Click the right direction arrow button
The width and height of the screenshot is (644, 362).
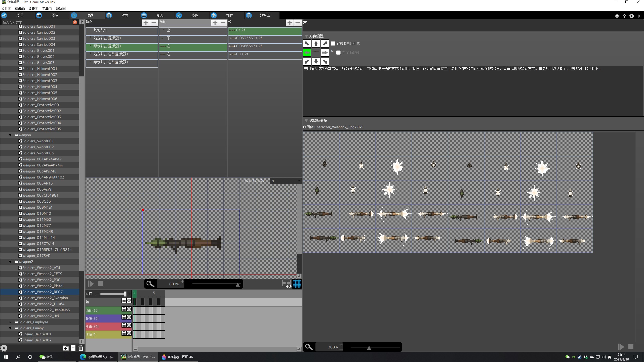[x=325, y=53]
